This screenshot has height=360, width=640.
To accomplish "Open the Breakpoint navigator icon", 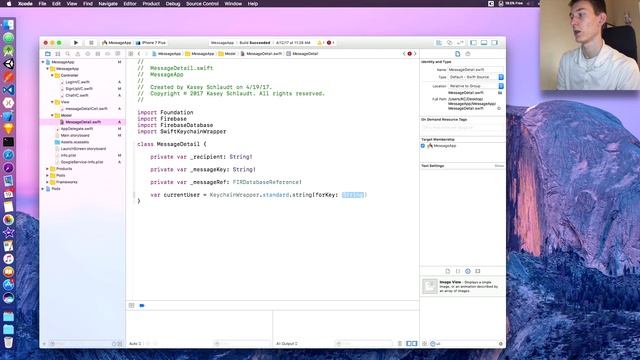I will click(x=108, y=54).
